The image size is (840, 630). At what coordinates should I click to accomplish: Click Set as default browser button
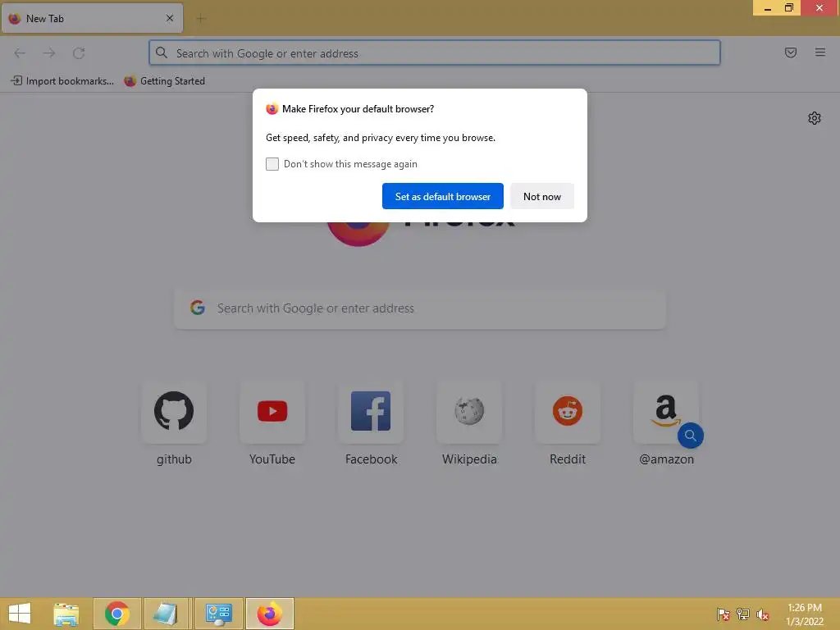[442, 196]
